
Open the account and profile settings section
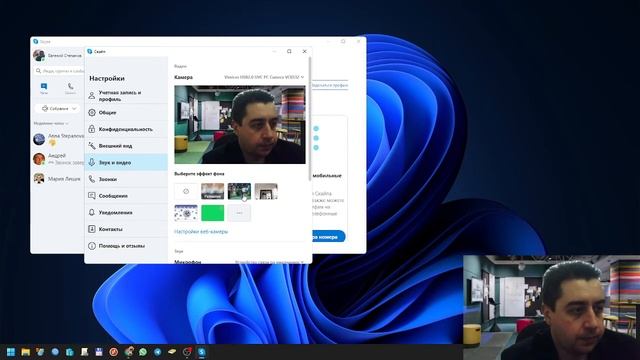coord(127,96)
